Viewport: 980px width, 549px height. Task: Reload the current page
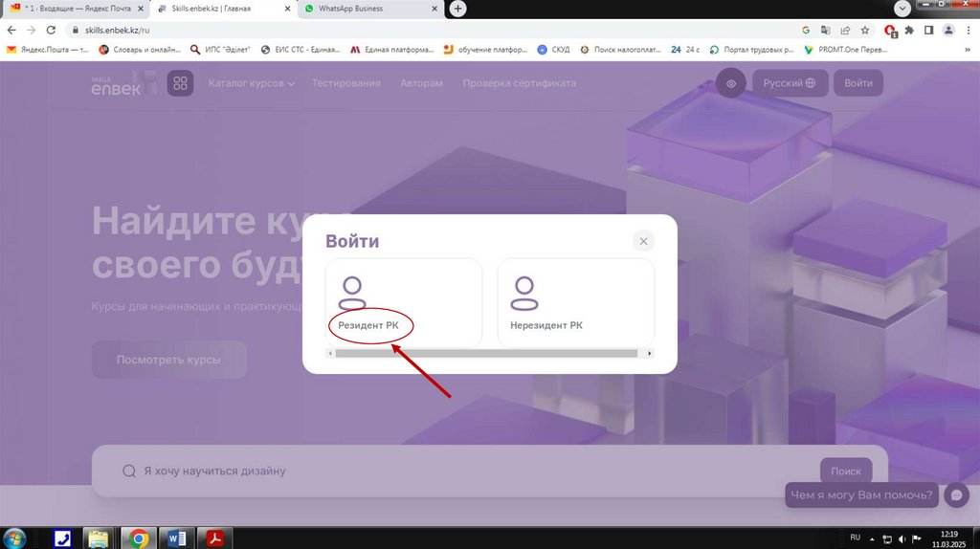52,30
